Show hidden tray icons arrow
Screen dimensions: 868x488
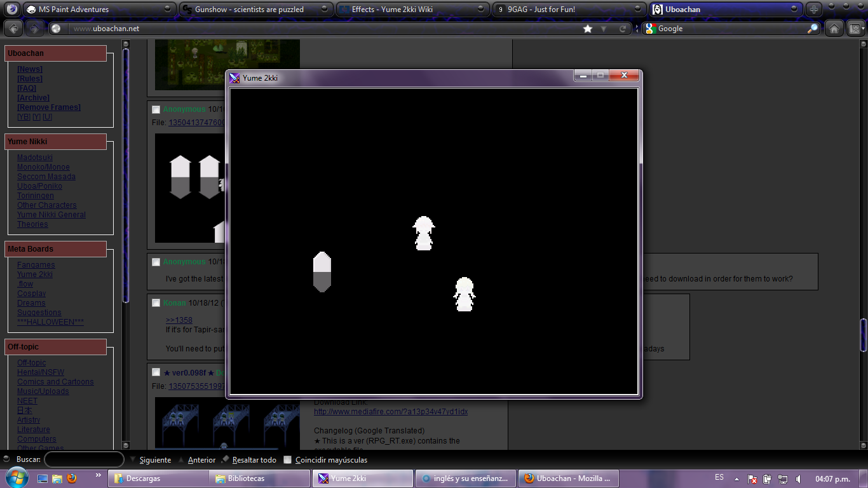click(x=736, y=478)
